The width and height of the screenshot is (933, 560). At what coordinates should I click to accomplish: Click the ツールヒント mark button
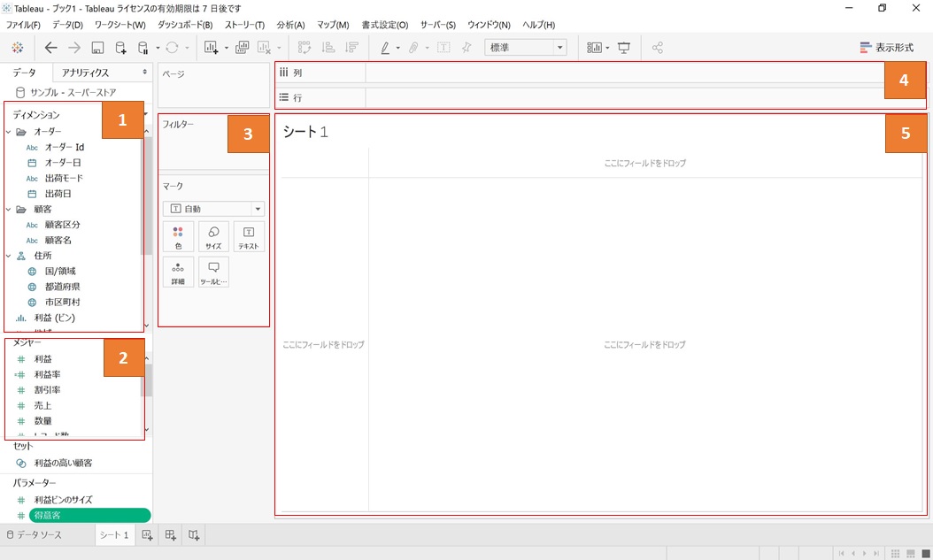(213, 272)
